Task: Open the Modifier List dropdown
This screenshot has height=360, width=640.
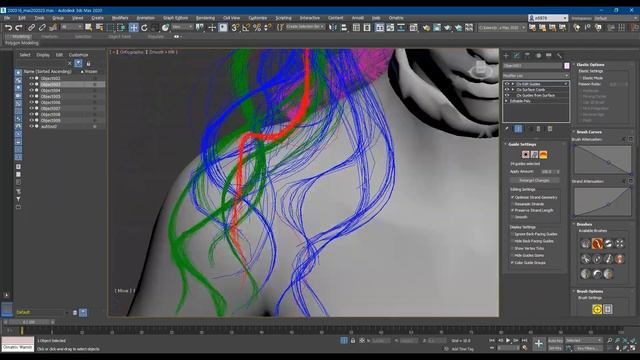Action: tap(536, 76)
